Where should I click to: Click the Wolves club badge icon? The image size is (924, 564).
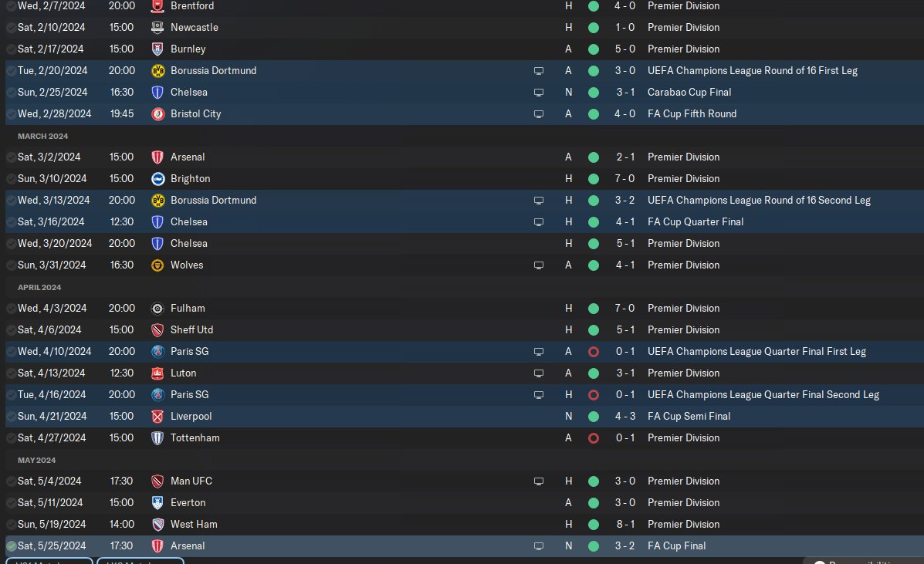click(x=157, y=265)
